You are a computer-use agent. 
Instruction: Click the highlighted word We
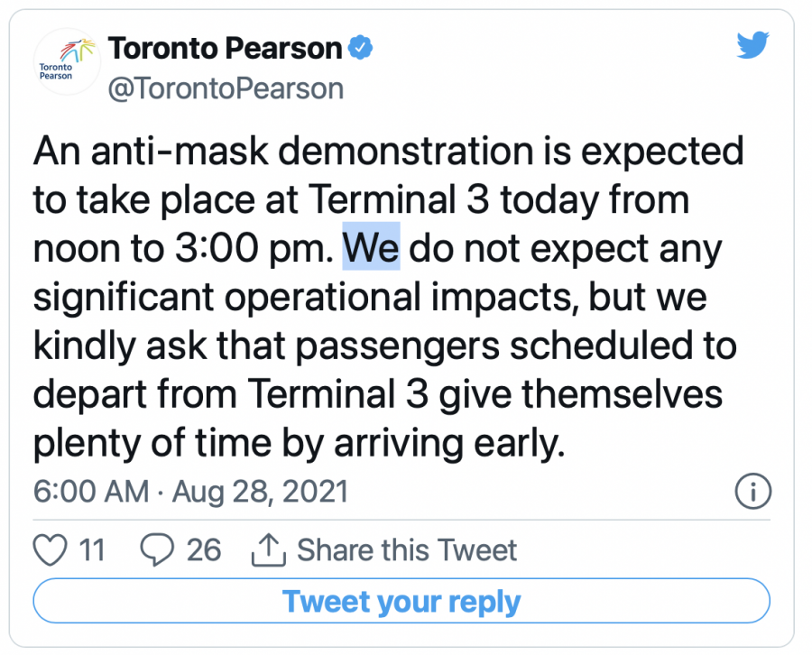click(371, 249)
